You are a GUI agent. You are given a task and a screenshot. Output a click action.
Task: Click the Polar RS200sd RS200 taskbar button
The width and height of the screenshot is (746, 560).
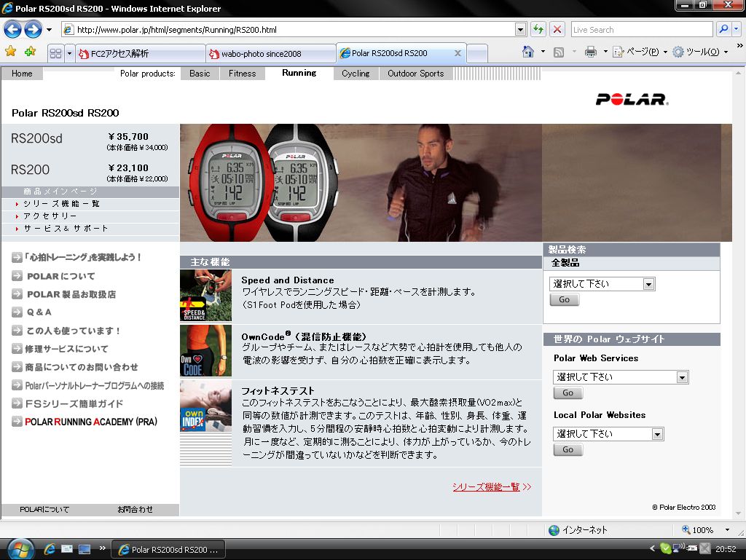click(x=168, y=550)
